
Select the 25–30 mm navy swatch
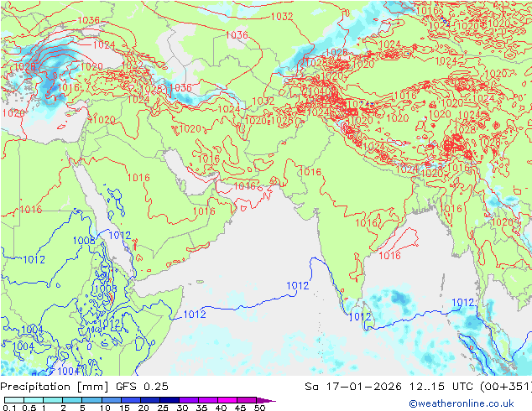[169, 400]
